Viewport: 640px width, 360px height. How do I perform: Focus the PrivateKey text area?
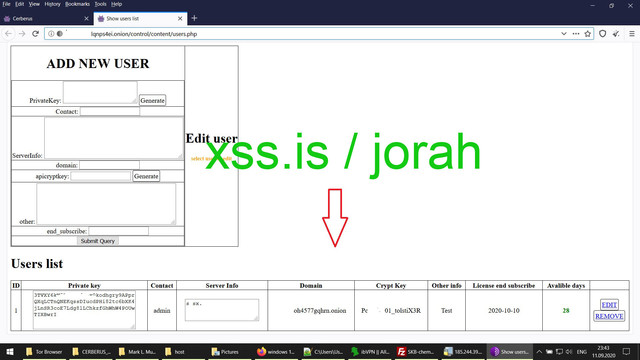pos(100,92)
